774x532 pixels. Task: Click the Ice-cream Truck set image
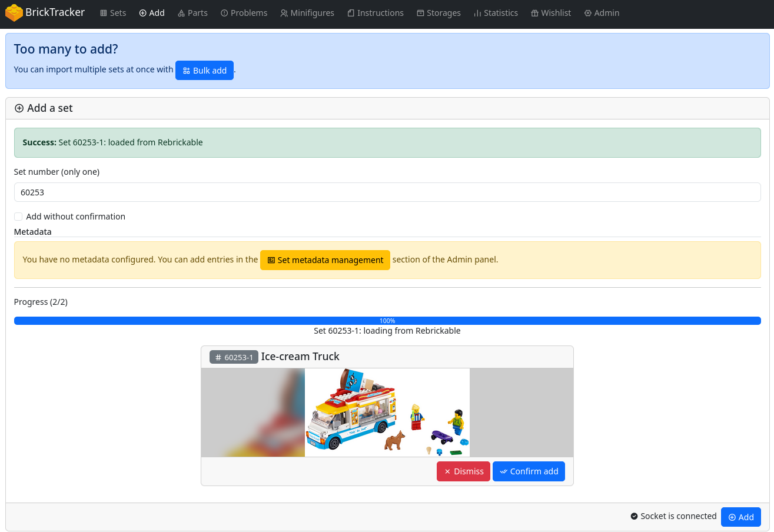pyautogui.click(x=387, y=413)
